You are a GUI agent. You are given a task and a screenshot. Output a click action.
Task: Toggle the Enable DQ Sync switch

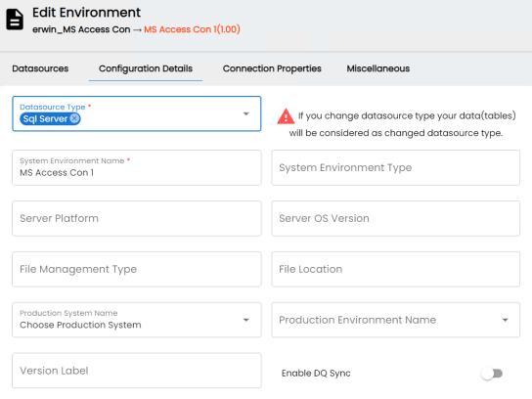(x=492, y=374)
